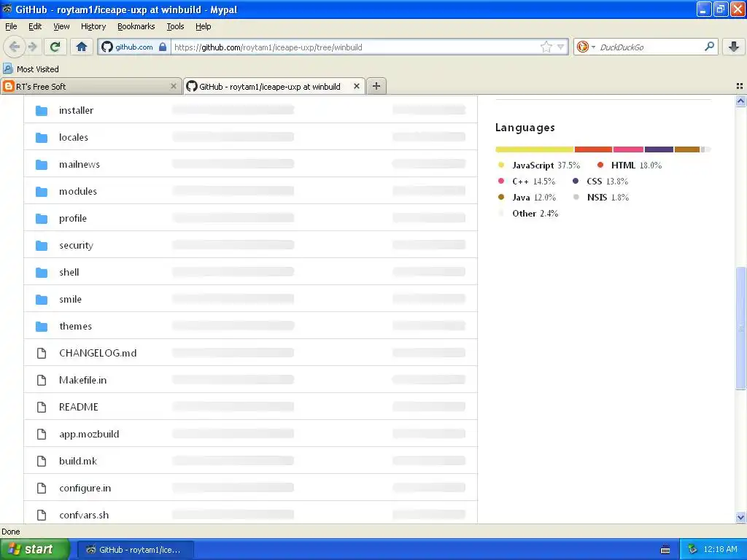Viewport: 747px width, 560px height.
Task: Open the installer directory link
Action: click(x=76, y=111)
